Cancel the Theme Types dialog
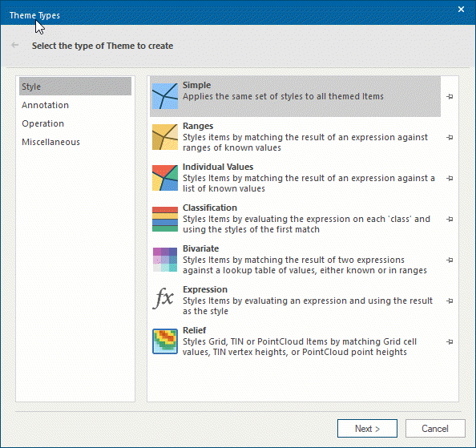The height and width of the screenshot is (448, 476). pos(435,428)
